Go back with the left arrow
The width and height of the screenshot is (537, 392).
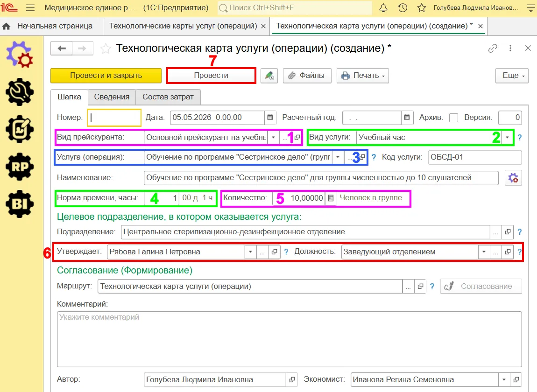pos(61,48)
